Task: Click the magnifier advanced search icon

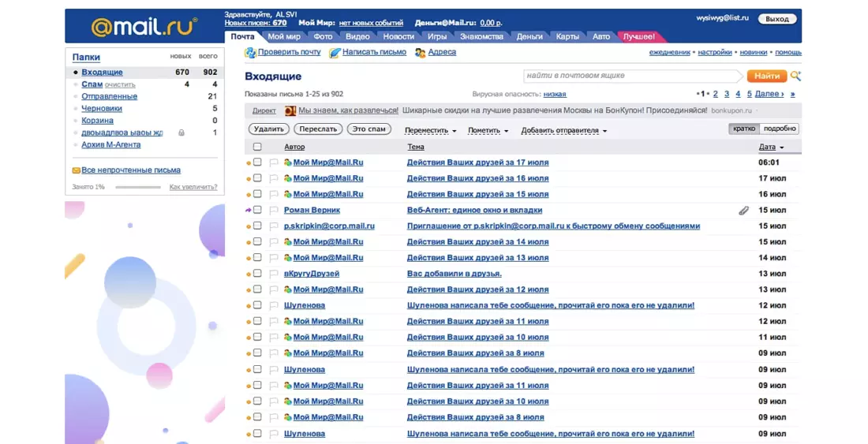Action: (x=795, y=76)
